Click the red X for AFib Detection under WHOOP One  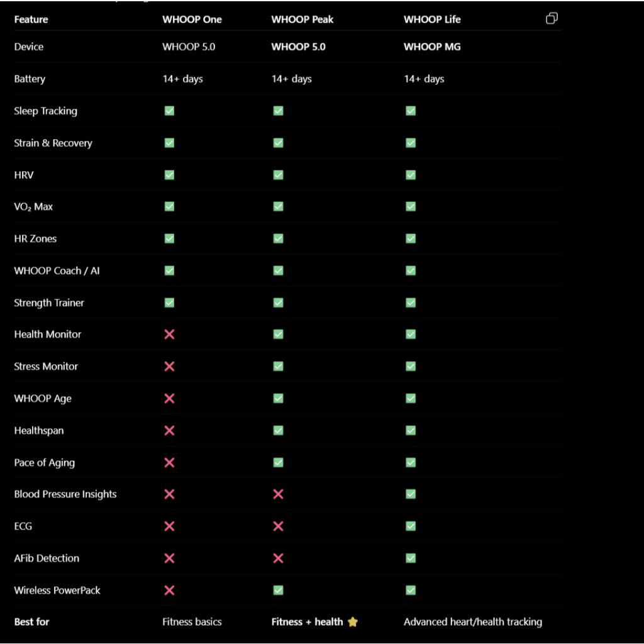pos(169,558)
